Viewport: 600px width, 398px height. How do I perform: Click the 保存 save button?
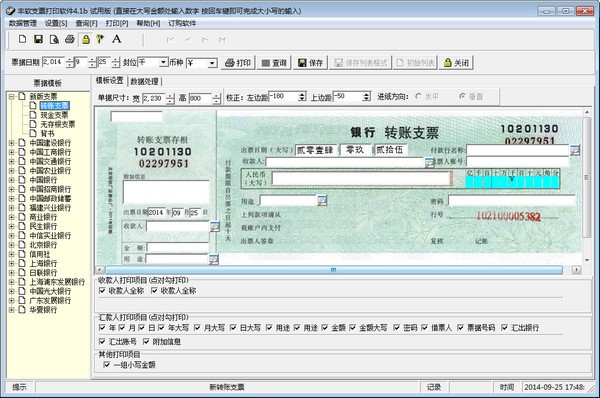[310, 62]
